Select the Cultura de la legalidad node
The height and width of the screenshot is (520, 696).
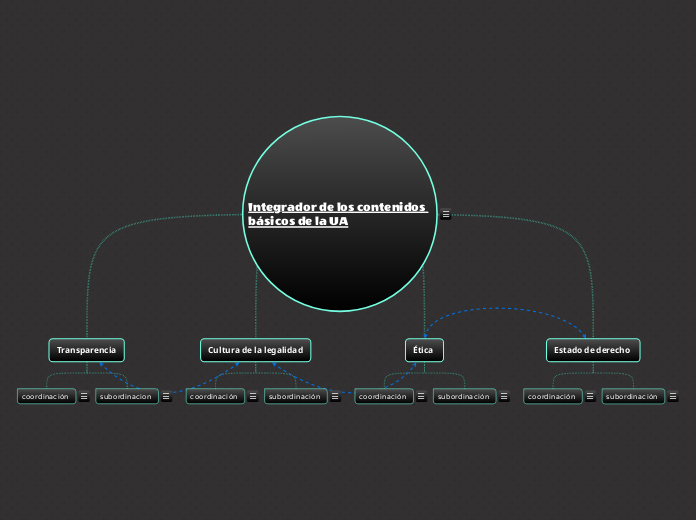pos(256,350)
